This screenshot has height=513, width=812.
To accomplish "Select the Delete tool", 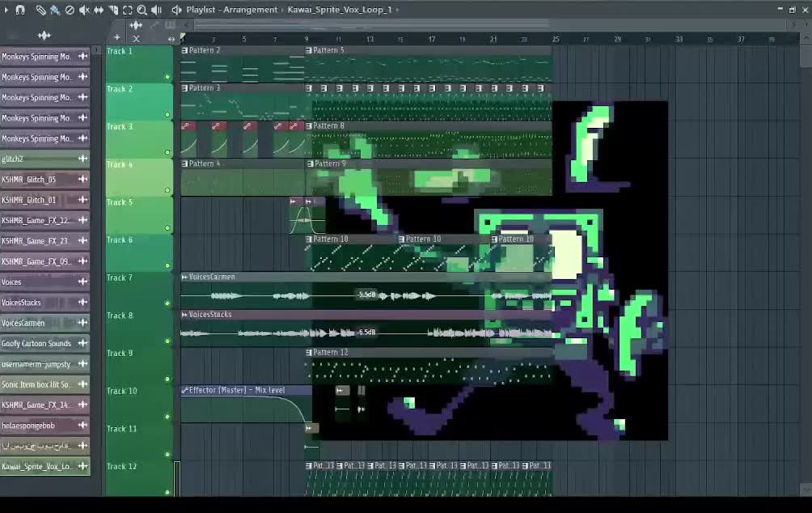I will click(x=70, y=10).
